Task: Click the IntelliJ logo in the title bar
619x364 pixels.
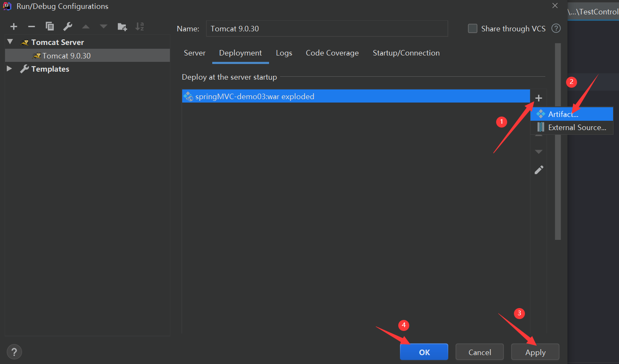Action: pos(7,6)
